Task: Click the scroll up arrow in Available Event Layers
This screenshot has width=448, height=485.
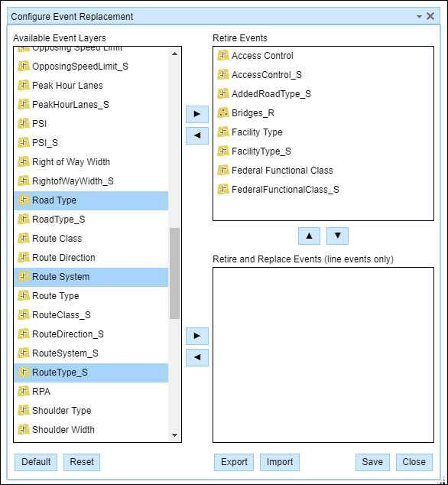Action: pyautogui.click(x=174, y=54)
